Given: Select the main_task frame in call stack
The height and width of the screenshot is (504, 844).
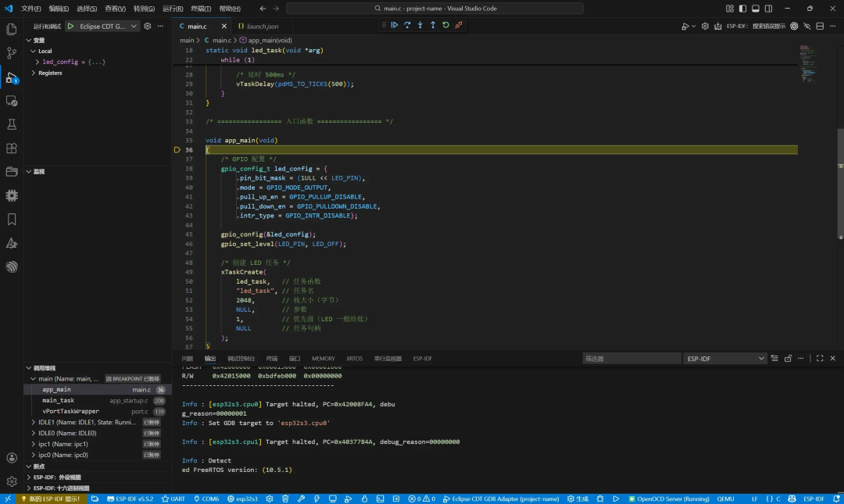Looking at the screenshot, I should (x=98, y=400).
